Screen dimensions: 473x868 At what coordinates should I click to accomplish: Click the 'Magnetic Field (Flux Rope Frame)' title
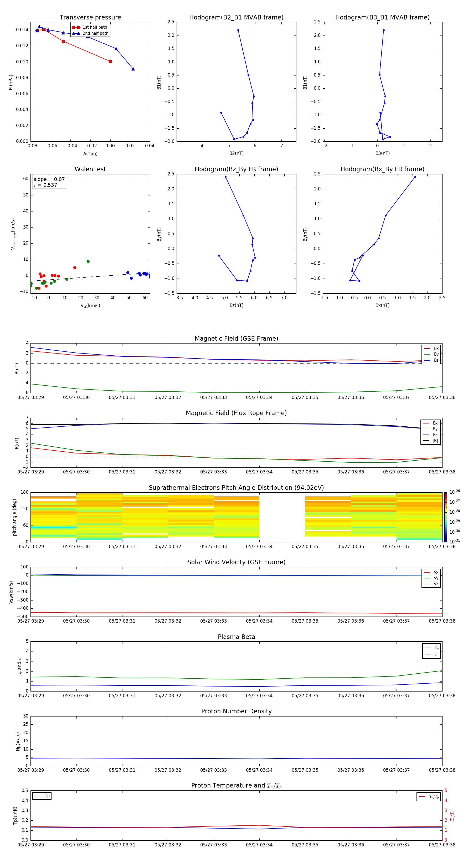[x=236, y=413]
